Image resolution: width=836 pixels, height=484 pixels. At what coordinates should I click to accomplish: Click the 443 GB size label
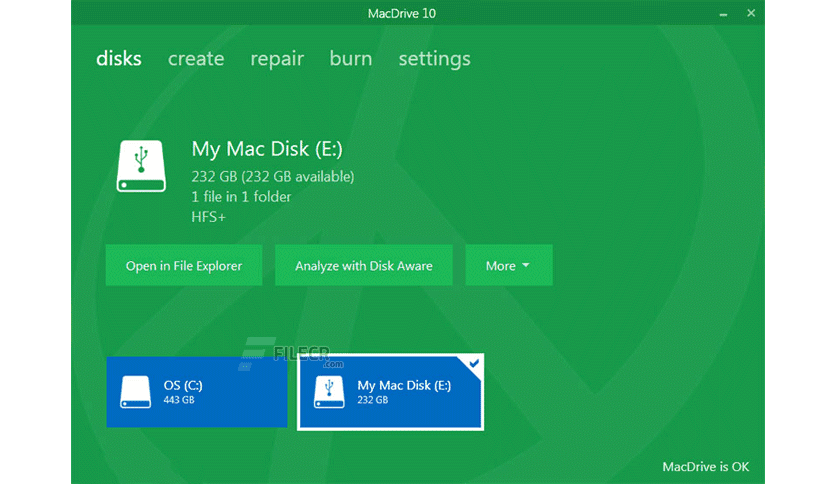(x=179, y=400)
